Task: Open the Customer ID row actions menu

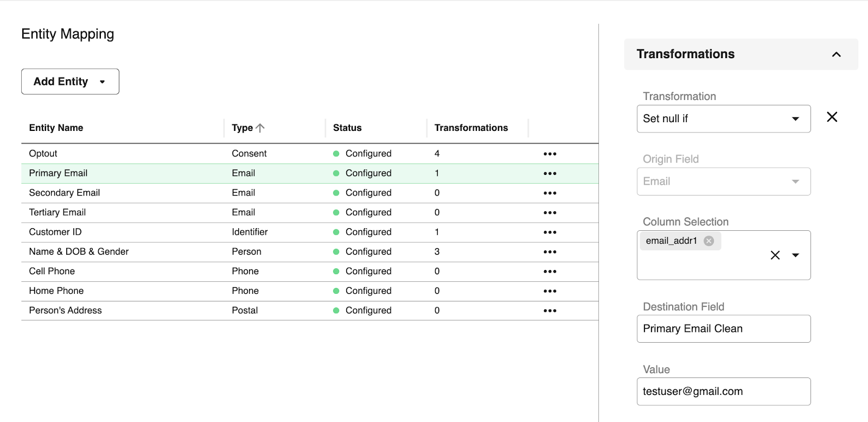Action: (550, 232)
